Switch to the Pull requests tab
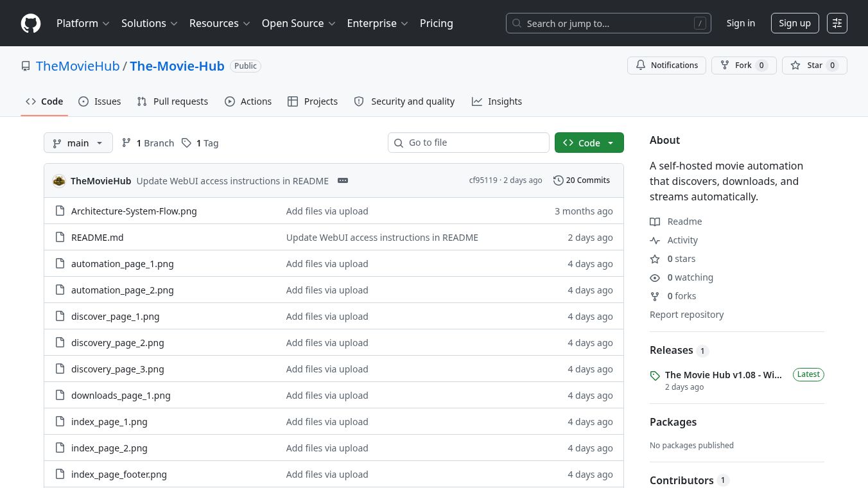Image resolution: width=868 pixels, height=488 pixels. [x=173, y=101]
